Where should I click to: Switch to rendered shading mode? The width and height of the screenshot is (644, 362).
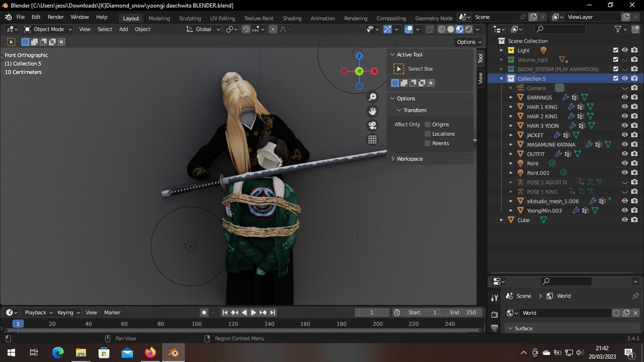coord(469,29)
